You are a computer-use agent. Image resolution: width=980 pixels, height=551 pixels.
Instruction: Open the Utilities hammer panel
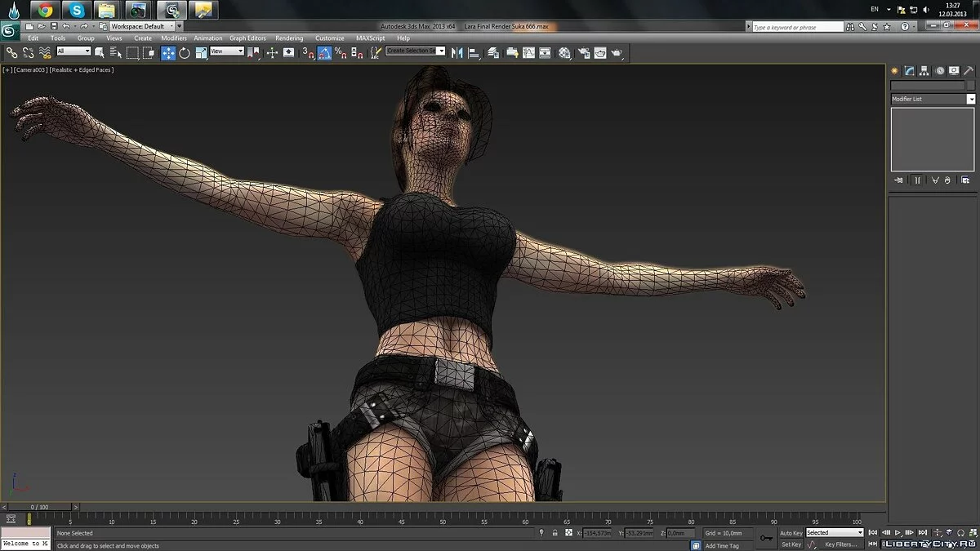968,71
